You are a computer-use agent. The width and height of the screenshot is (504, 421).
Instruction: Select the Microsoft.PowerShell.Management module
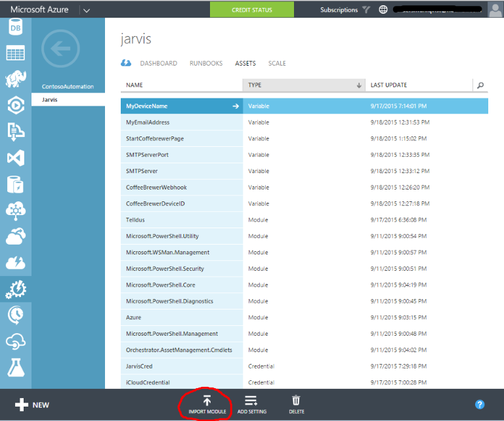pyautogui.click(x=304, y=334)
